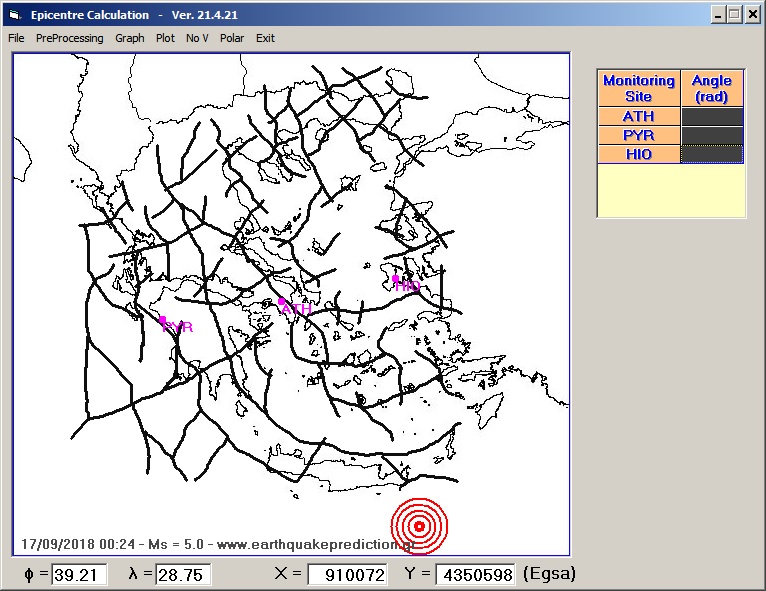The height and width of the screenshot is (591, 766).
Task: Select the ATH monitoring site cell
Action: [638, 117]
